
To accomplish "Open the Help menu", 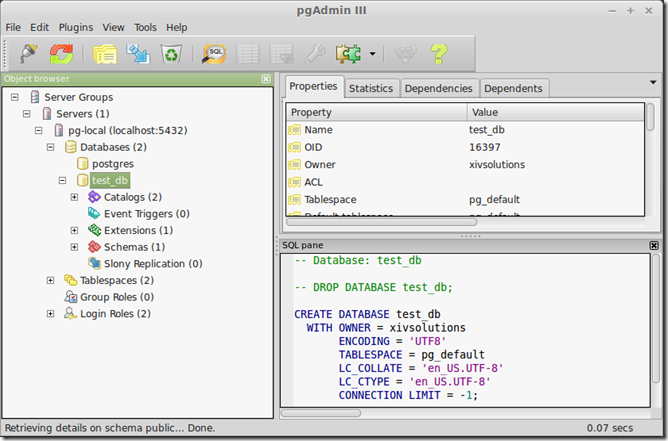I will pyautogui.click(x=176, y=27).
